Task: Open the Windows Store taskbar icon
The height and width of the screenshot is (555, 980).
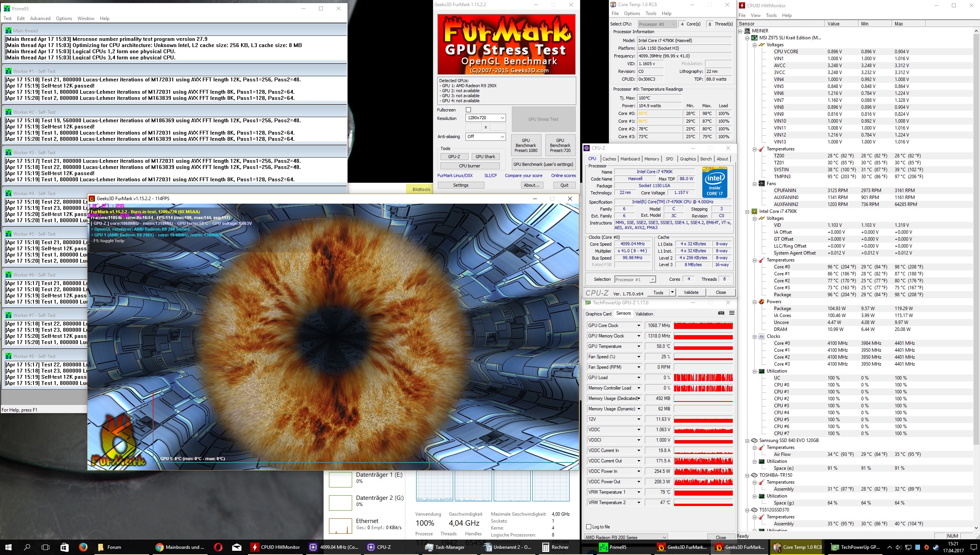Action: click(x=64, y=547)
